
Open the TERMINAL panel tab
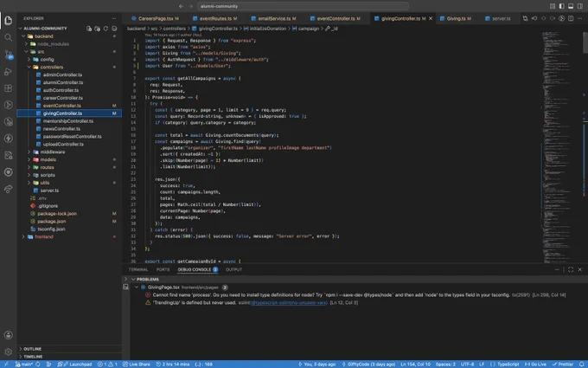(138, 269)
